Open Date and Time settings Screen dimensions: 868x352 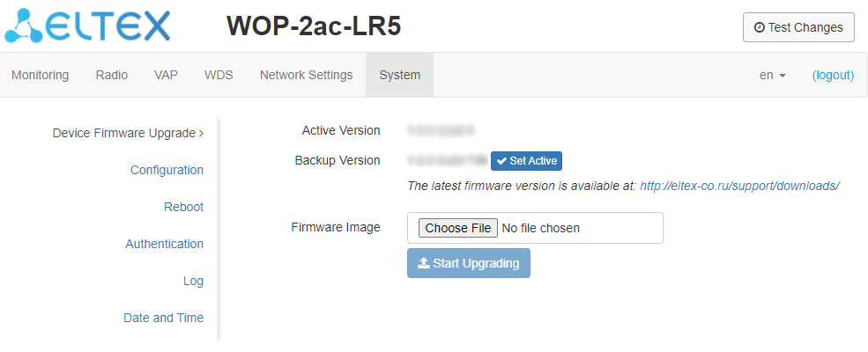pyautogui.click(x=163, y=318)
